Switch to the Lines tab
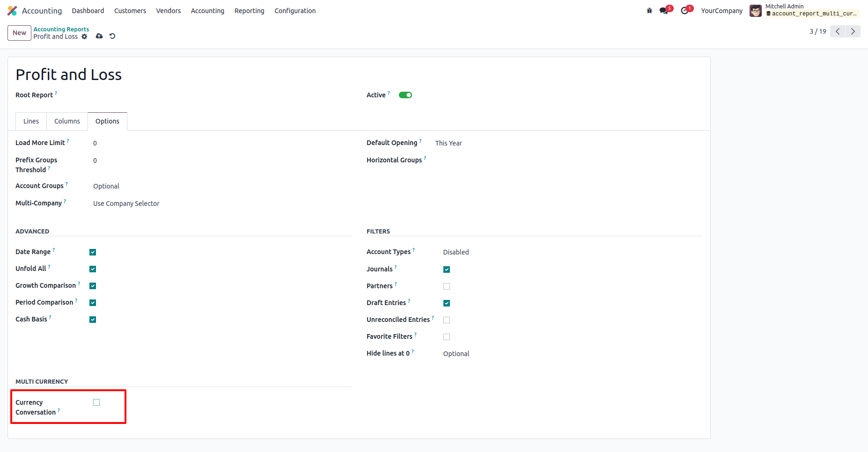 pyautogui.click(x=31, y=121)
